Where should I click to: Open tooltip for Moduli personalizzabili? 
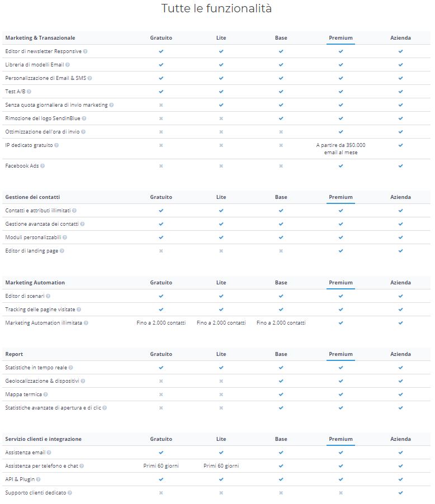(x=65, y=237)
